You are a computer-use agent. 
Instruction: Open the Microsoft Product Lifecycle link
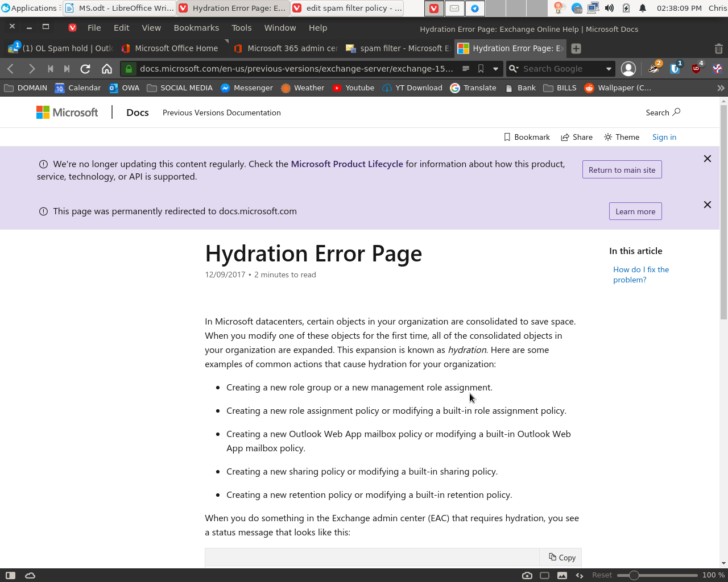click(347, 164)
